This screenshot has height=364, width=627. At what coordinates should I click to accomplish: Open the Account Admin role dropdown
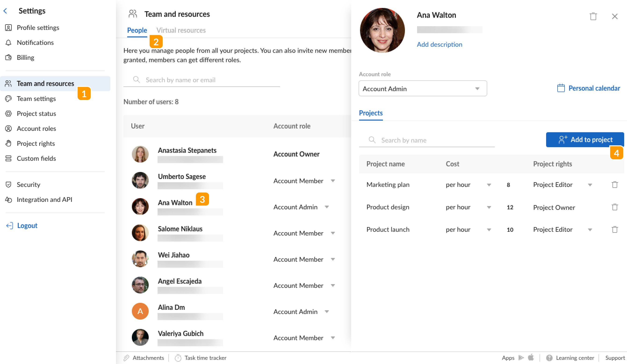(422, 89)
